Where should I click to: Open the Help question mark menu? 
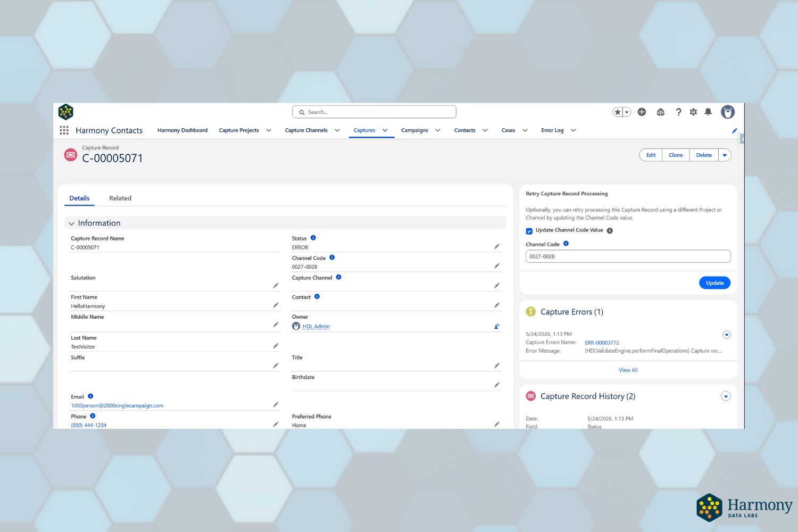[x=678, y=112]
